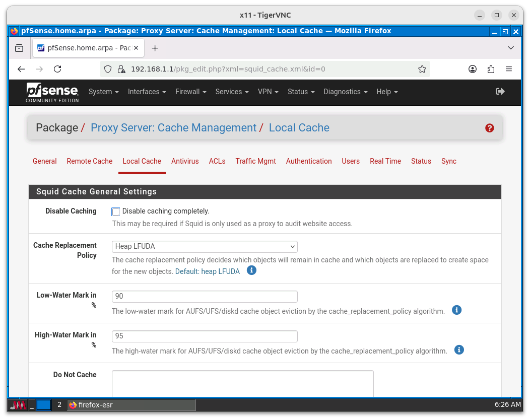The width and height of the screenshot is (530, 420).
Task: Expand the Diagnostics menu
Action: 345,92
